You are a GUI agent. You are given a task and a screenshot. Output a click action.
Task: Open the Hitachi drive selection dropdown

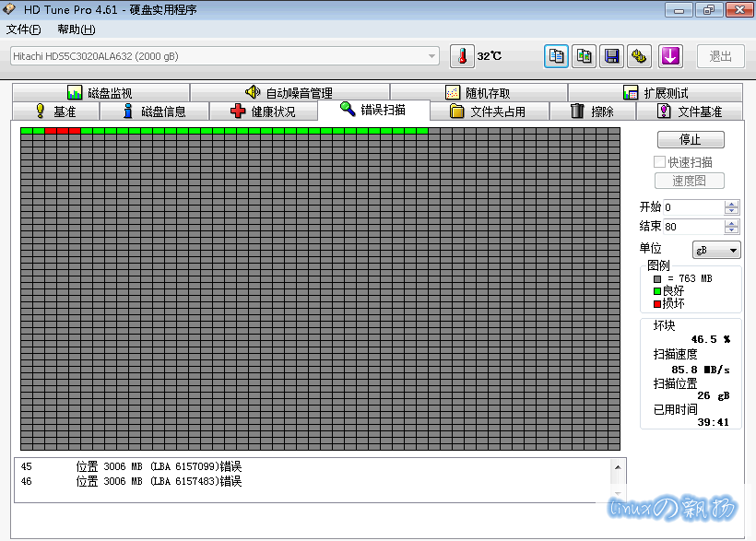[x=431, y=56]
